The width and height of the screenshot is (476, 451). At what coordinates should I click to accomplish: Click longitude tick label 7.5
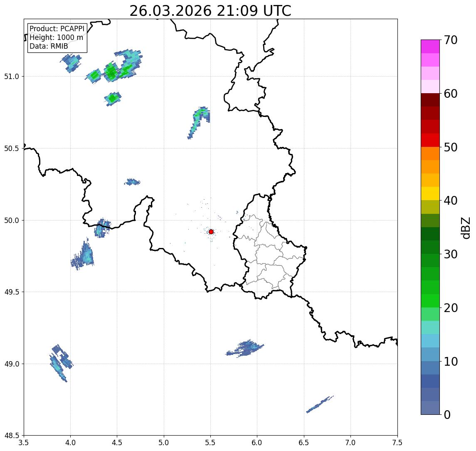tap(397, 443)
